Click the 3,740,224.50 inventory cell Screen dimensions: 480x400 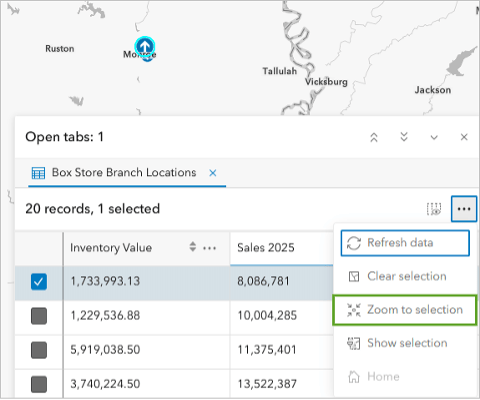(147, 384)
